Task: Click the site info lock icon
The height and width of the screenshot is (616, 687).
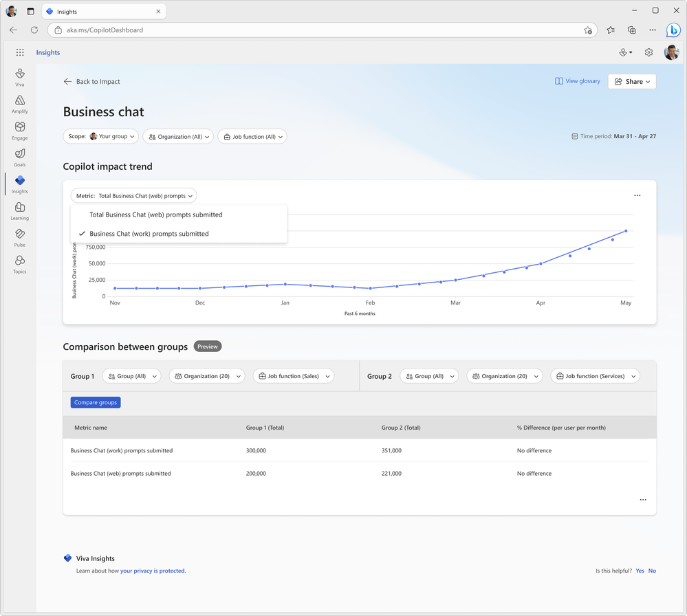Action: [58, 30]
